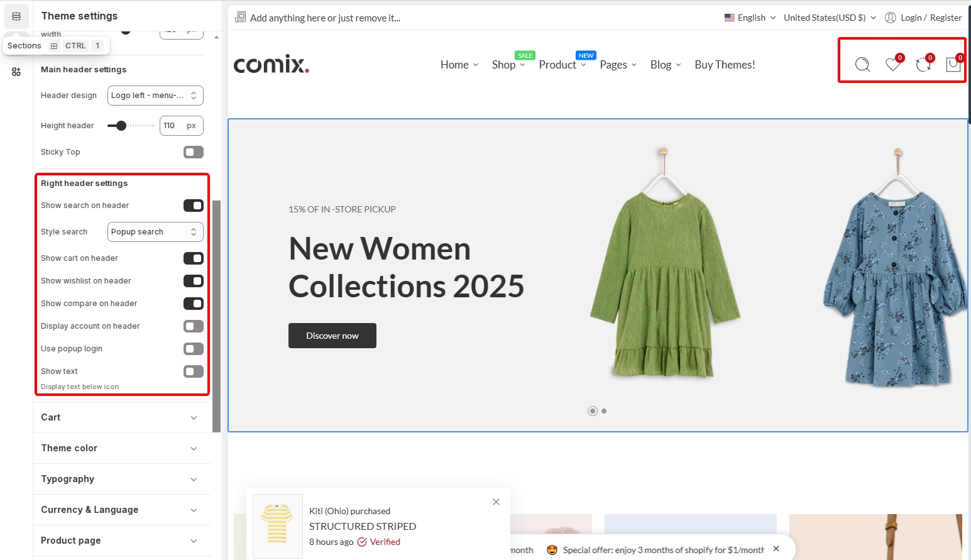Click the search magnifier icon in header

pyautogui.click(x=862, y=65)
